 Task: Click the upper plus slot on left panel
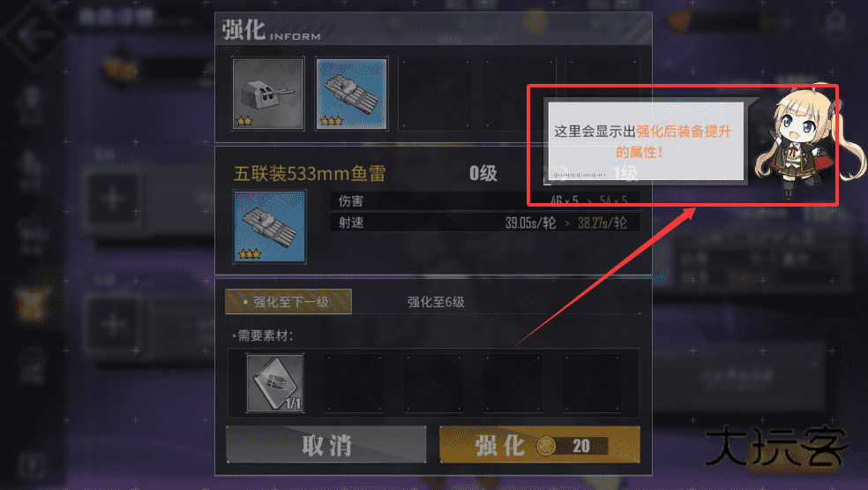pyautogui.click(x=112, y=199)
